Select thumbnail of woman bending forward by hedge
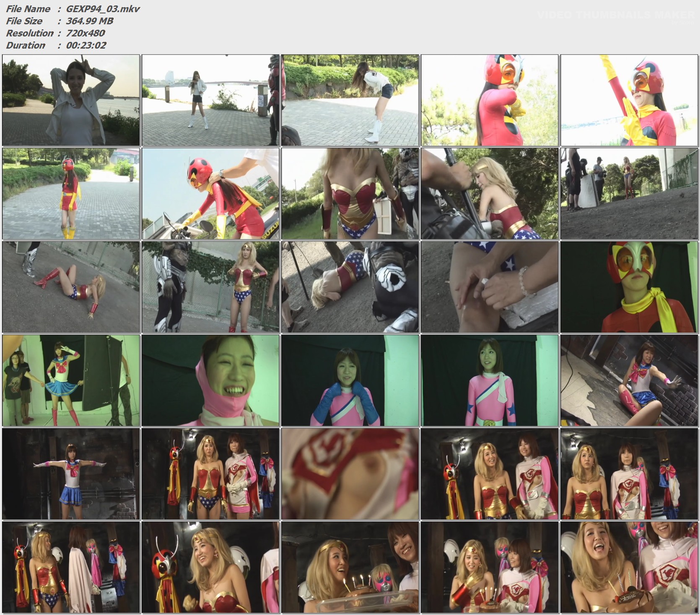 350,100
